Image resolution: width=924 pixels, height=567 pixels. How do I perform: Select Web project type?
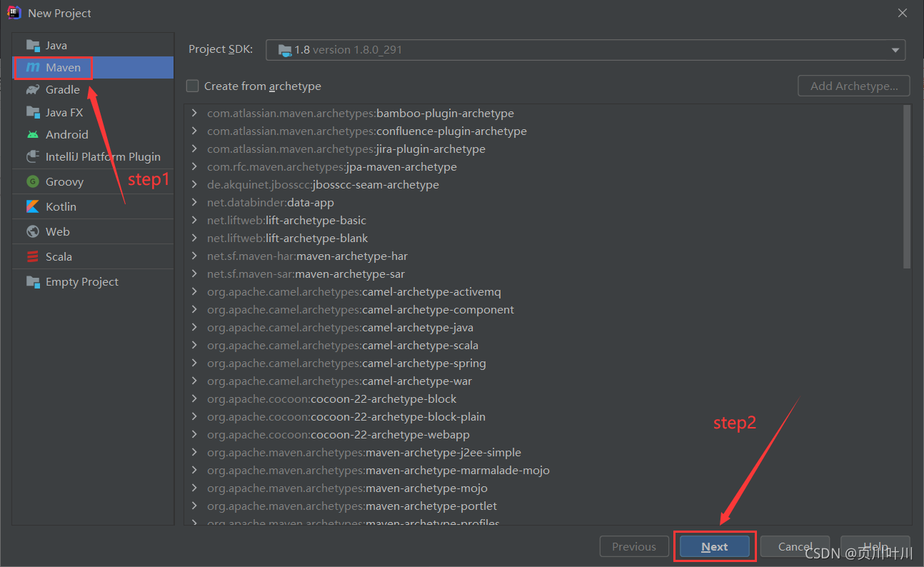tap(93, 231)
